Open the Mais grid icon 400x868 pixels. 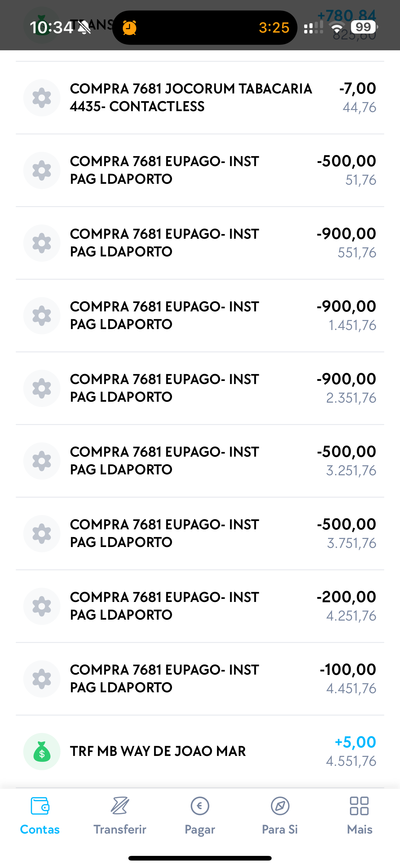(359, 806)
